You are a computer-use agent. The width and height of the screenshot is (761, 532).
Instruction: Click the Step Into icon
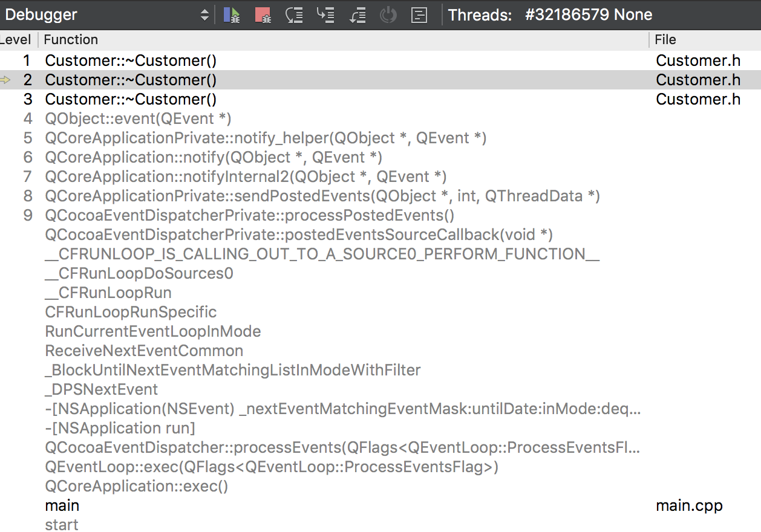point(325,15)
